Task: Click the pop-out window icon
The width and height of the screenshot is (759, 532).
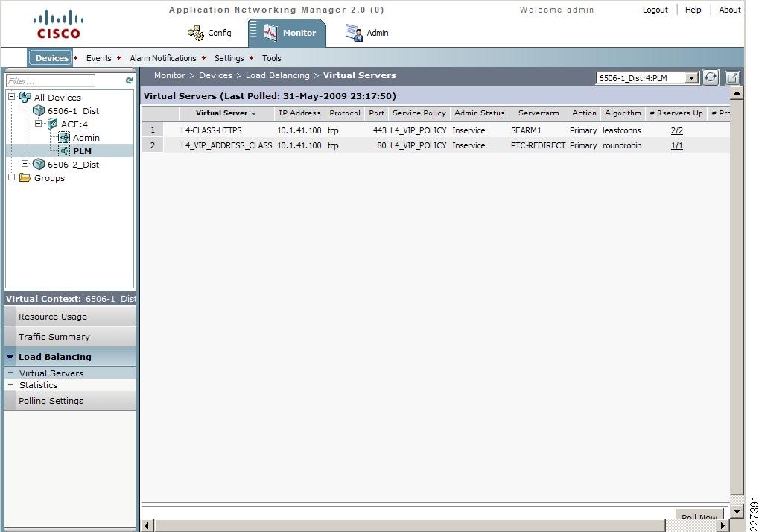Action: click(732, 77)
